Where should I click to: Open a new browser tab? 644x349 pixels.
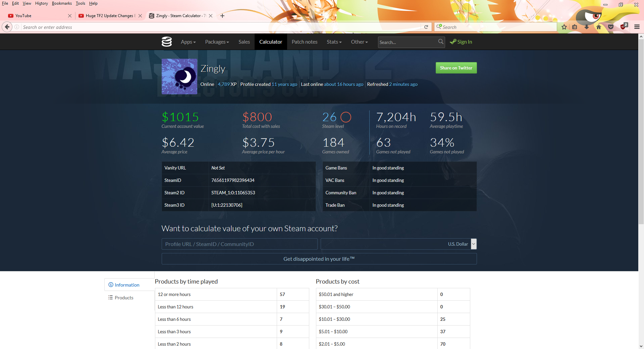222,16
